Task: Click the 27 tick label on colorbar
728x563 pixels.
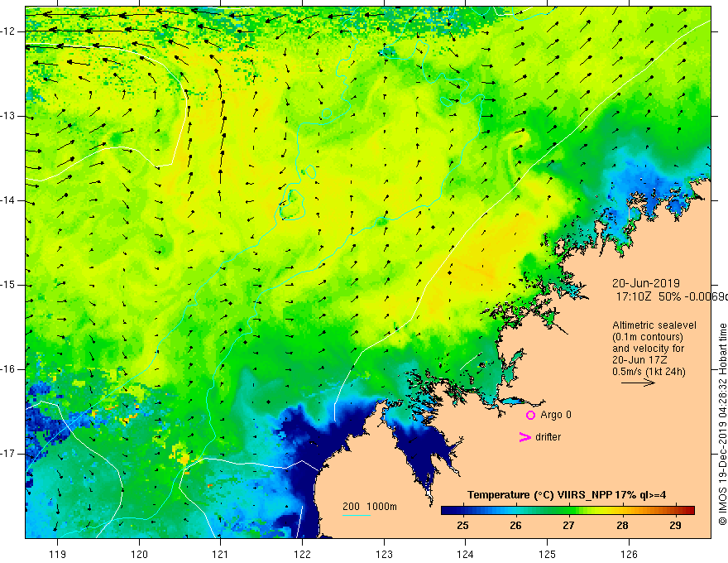Action: click(569, 526)
